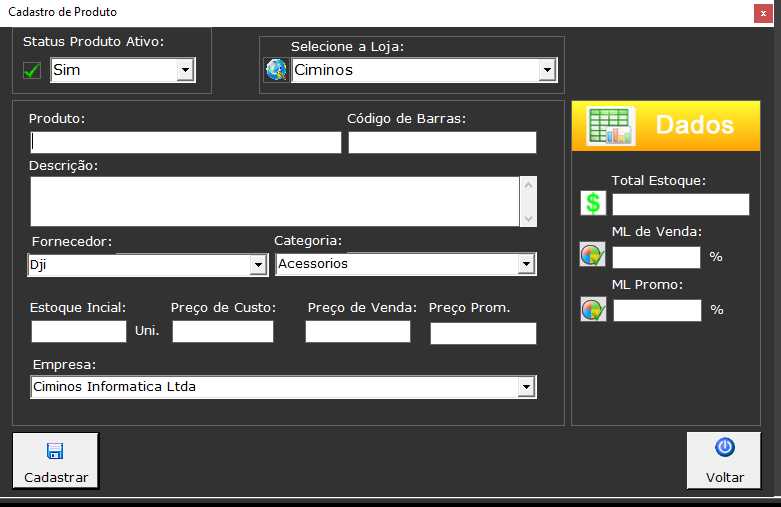Click the pie chart icon for ML de Venda
781x507 pixels.
tap(592, 256)
